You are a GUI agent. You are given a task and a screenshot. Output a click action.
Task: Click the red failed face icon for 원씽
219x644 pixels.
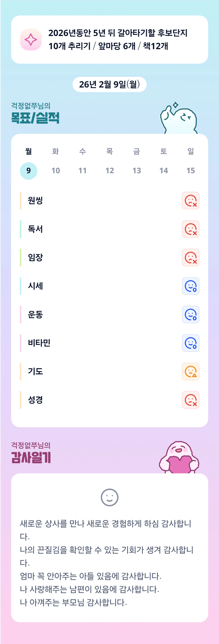tap(190, 201)
